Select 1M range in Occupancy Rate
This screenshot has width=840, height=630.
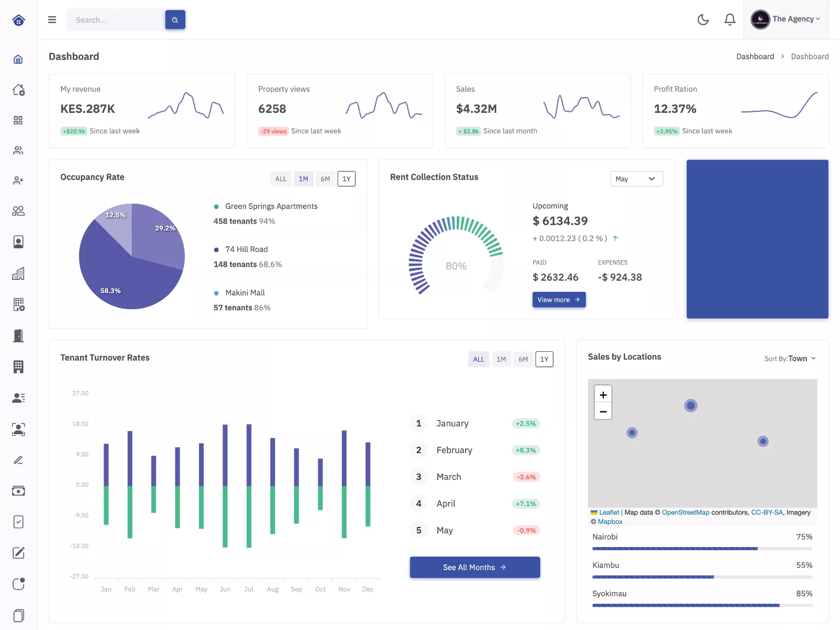click(303, 179)
